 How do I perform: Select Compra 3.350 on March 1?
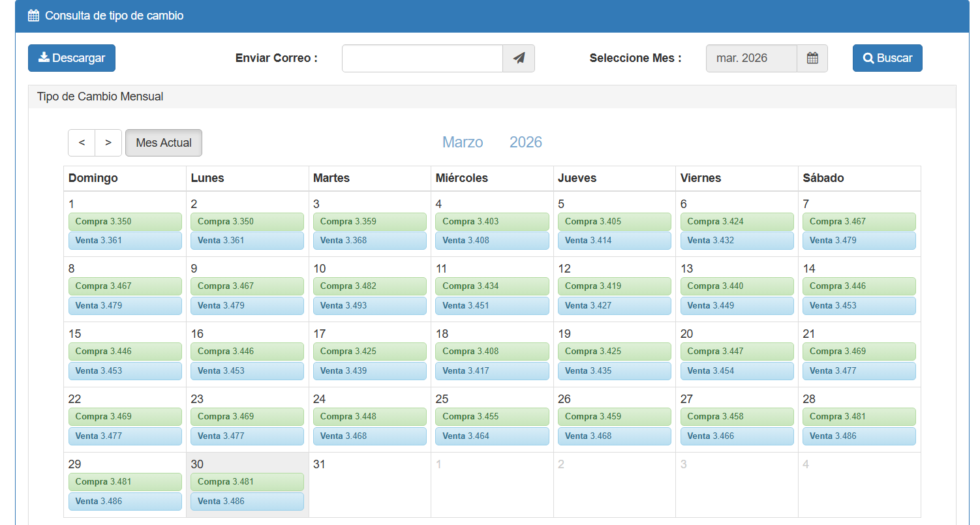pyautogui.click(x=125, y=222)
